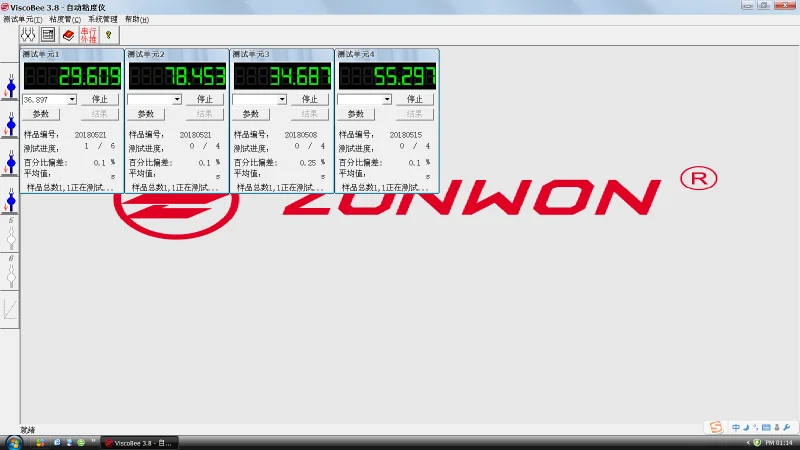The width and height of the screenshot is (800, 450).
Task: Click sample number 20180515 in unit 4
Action: (406, 135)
